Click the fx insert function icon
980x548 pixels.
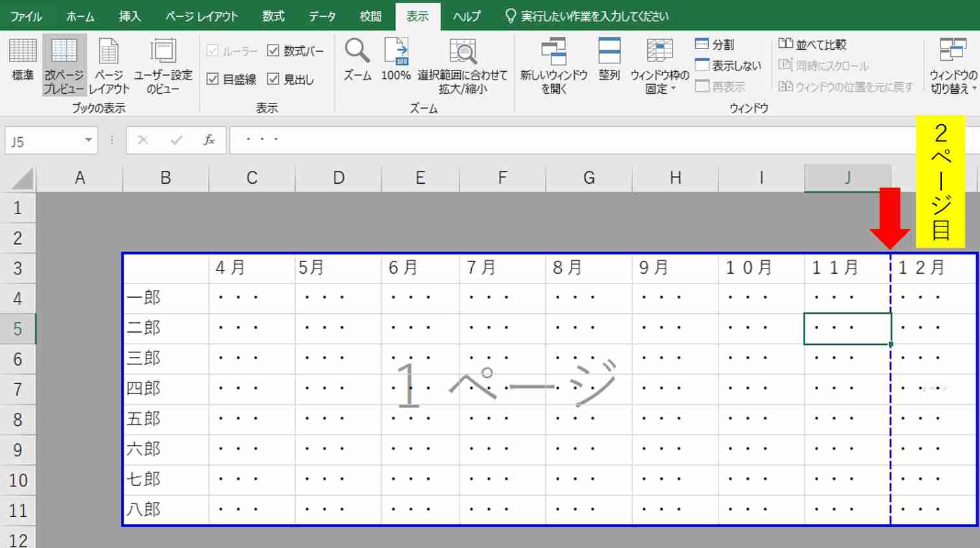[209, 140]
